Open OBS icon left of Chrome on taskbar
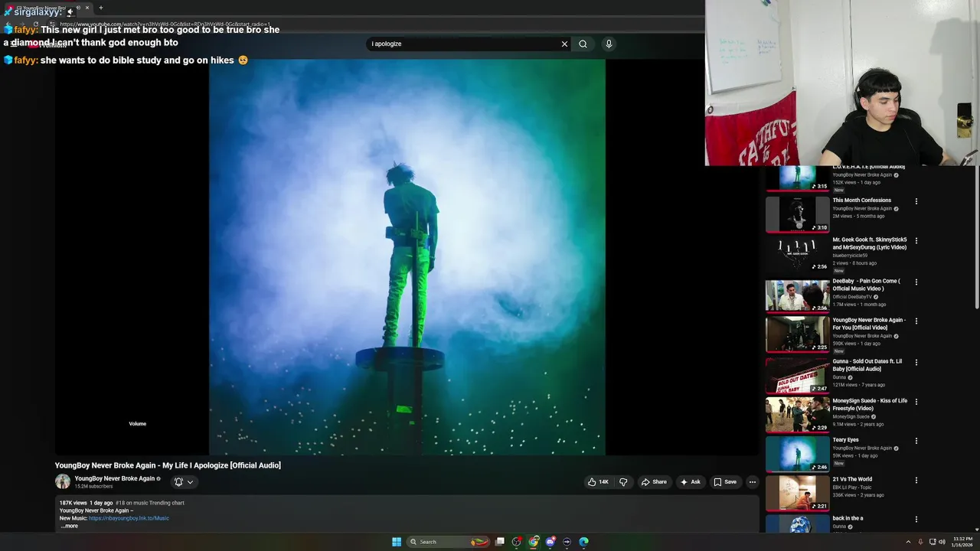Viewport: 980px width, 551px height. click(517, 542)
